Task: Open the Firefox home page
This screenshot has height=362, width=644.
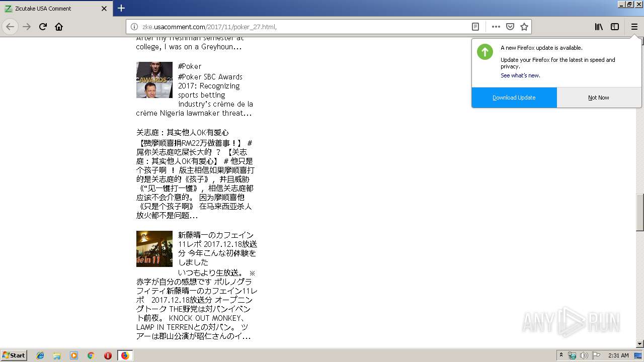Action: [x=59, y=27]
